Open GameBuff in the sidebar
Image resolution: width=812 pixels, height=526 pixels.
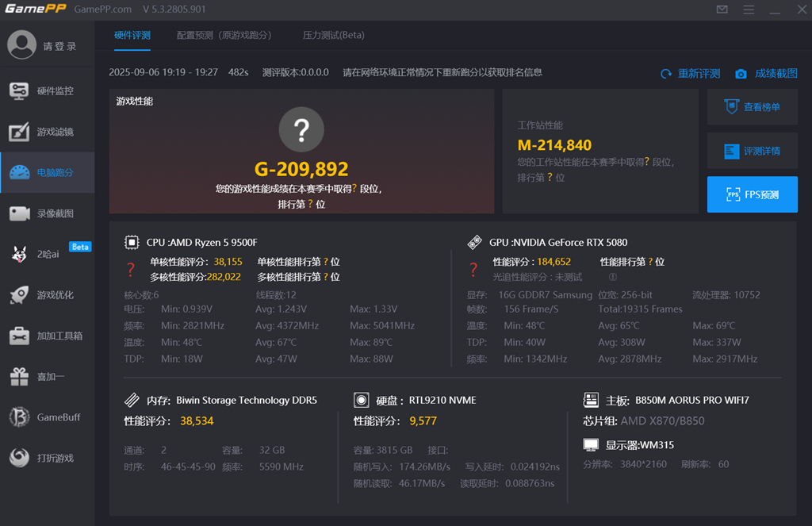pyautogui.click(x=47, y=417)
